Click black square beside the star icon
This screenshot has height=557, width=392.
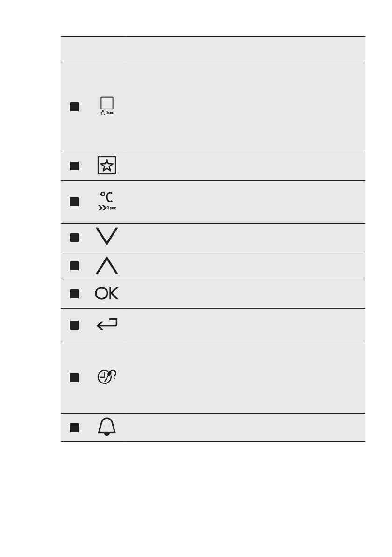[74, 166]
